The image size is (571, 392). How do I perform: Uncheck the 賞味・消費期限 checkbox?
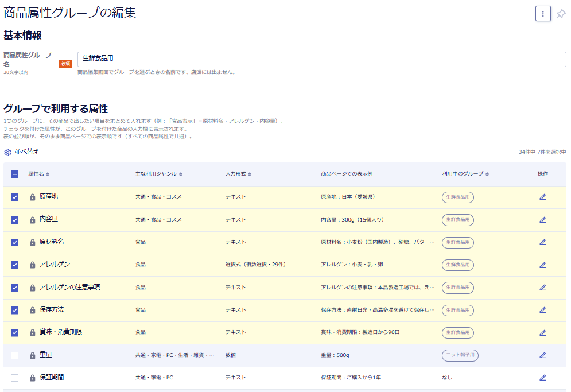(14, 333)
